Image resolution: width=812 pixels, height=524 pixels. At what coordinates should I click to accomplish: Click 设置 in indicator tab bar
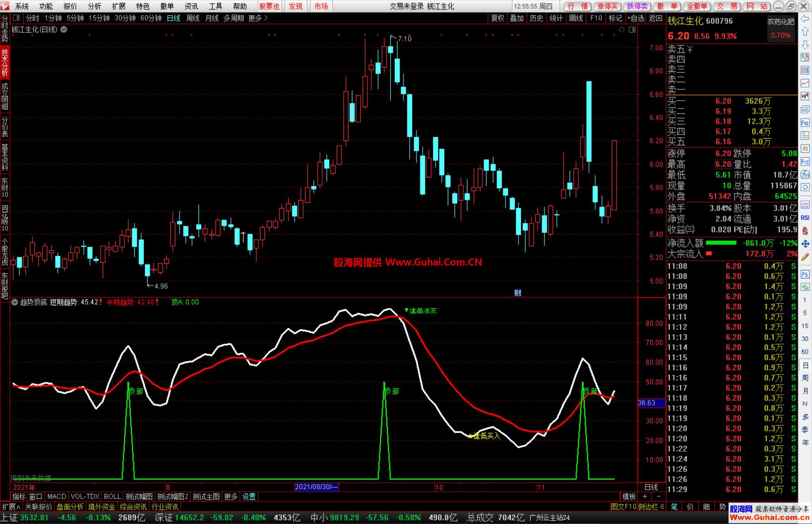249,497
